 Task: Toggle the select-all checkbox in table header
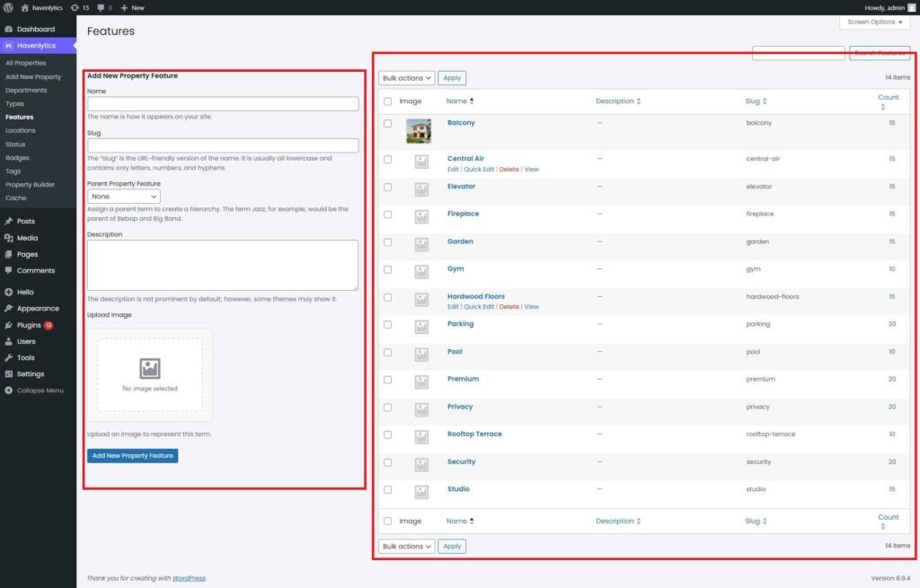pos(387,101)
